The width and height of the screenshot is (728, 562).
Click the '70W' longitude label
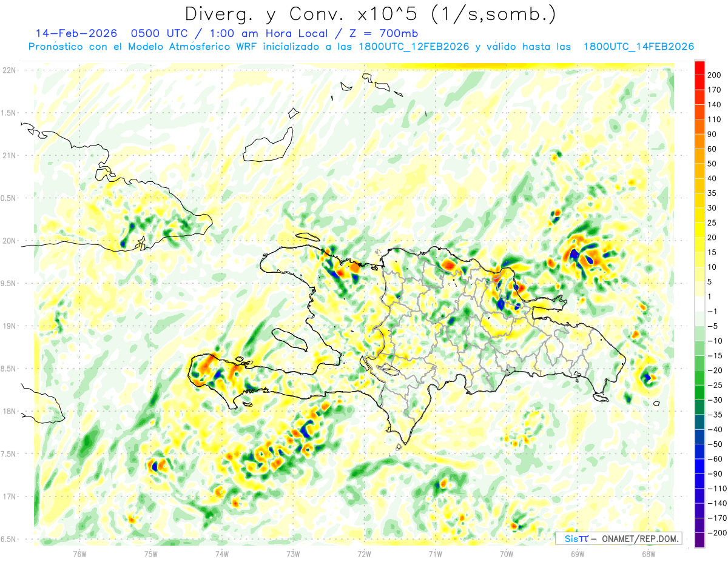[x=507, y=554]
